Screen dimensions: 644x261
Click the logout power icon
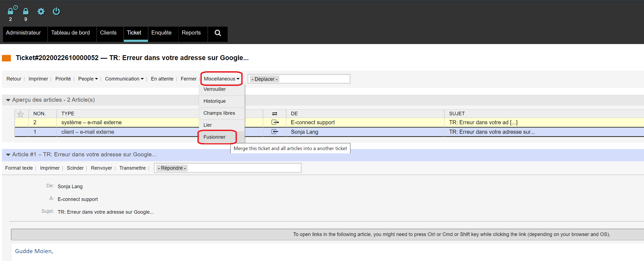click(56, 11)
